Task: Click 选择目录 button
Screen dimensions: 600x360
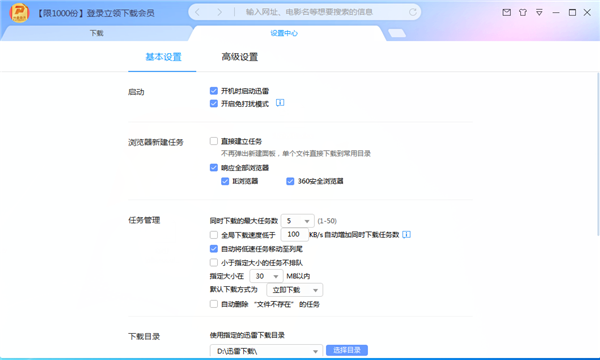Action: (347, 350)
